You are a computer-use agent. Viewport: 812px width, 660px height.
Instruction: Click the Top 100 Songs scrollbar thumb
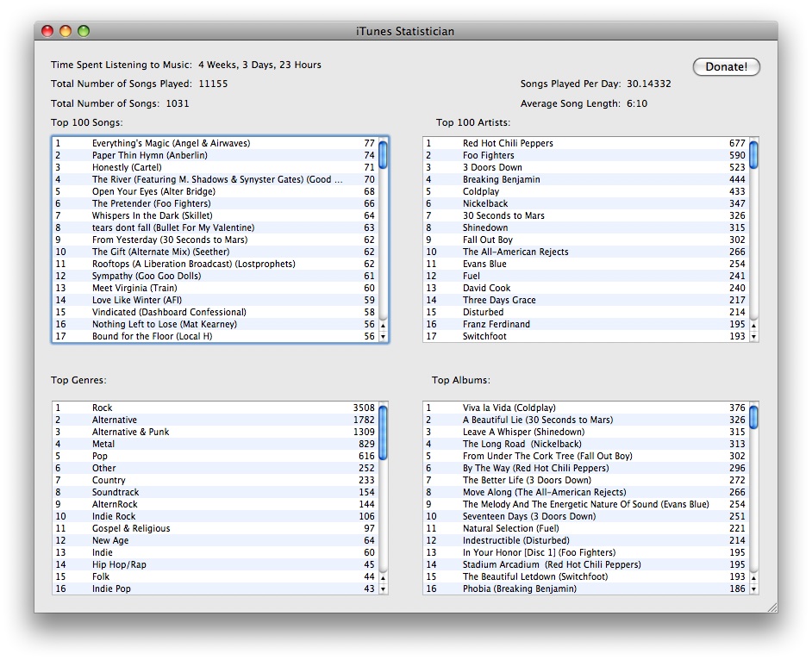pyautogui.click(x=384, y=155)
